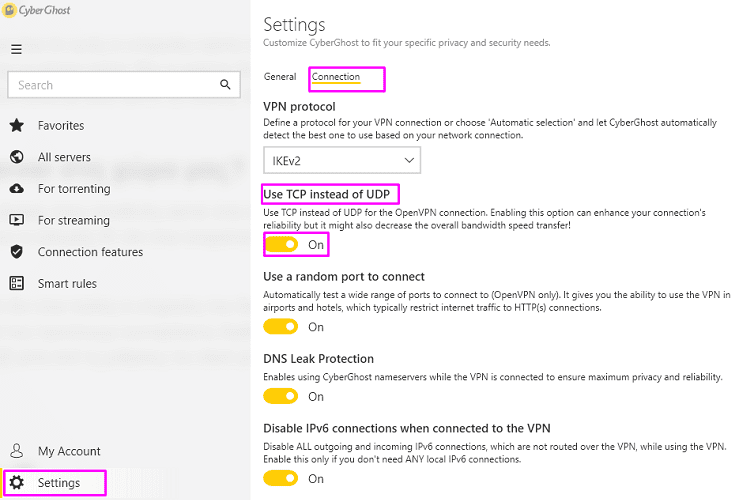The width and height of the screenshot is (750, 500).
Task: Switch to the General tab
Action: point(280,77)
